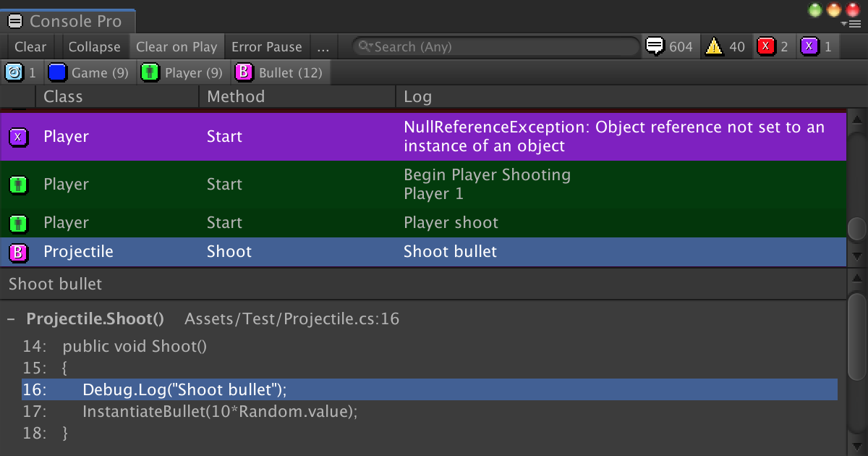Toggle the red errors filter showing 2
The width and height of the screenshot is (868, 456).
coord(773,47)
